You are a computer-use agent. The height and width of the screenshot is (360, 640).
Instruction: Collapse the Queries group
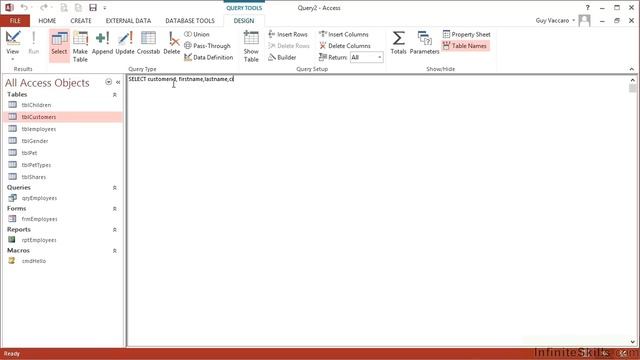pos(115,188)
